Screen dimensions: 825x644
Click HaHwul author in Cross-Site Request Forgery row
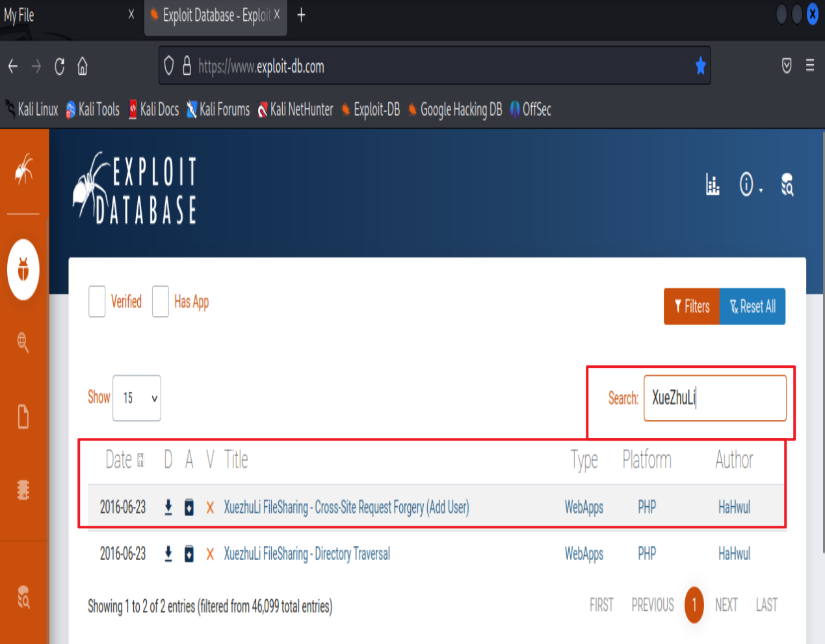734,507
